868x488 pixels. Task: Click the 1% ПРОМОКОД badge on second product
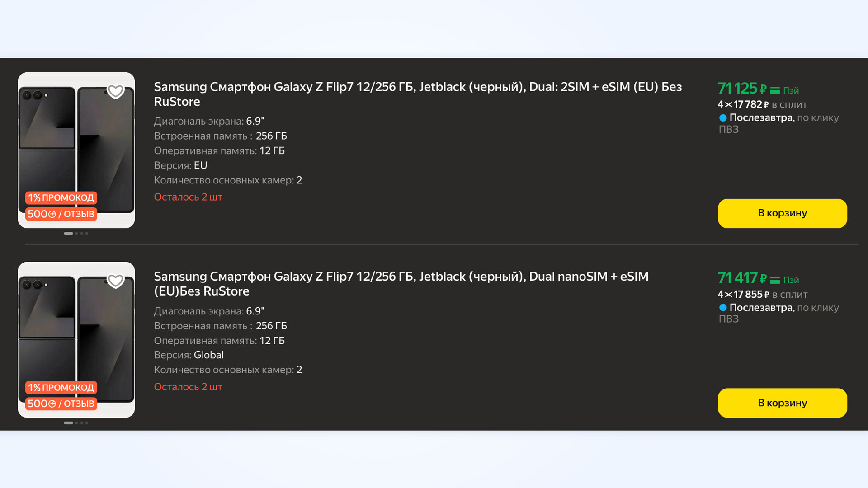(61, 388)
